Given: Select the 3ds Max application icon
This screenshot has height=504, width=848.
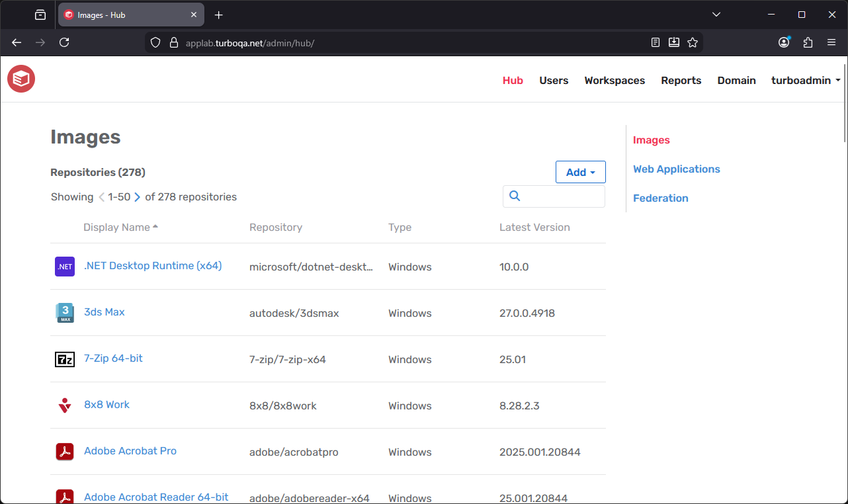Looking at the screenshot, I should point(64,312).
